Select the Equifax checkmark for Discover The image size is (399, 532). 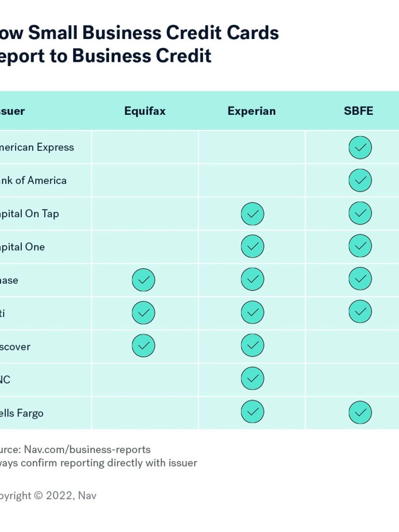(143, 346)
